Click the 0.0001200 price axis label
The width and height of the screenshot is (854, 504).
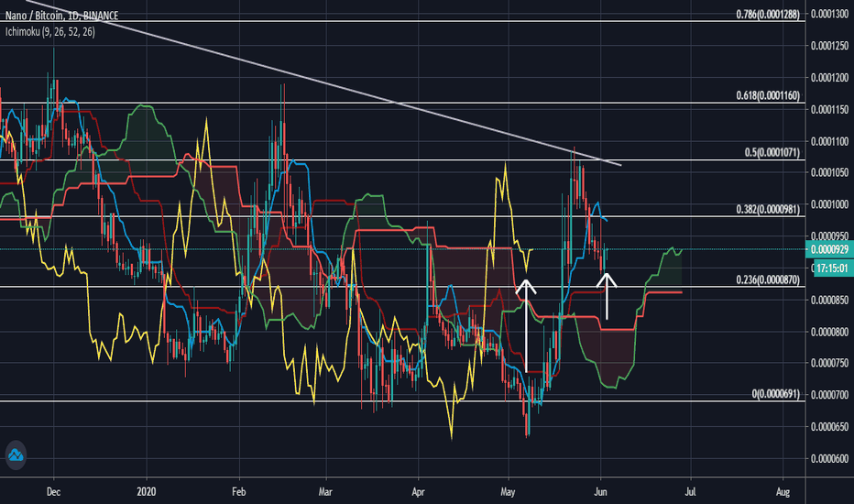point(829,78)
